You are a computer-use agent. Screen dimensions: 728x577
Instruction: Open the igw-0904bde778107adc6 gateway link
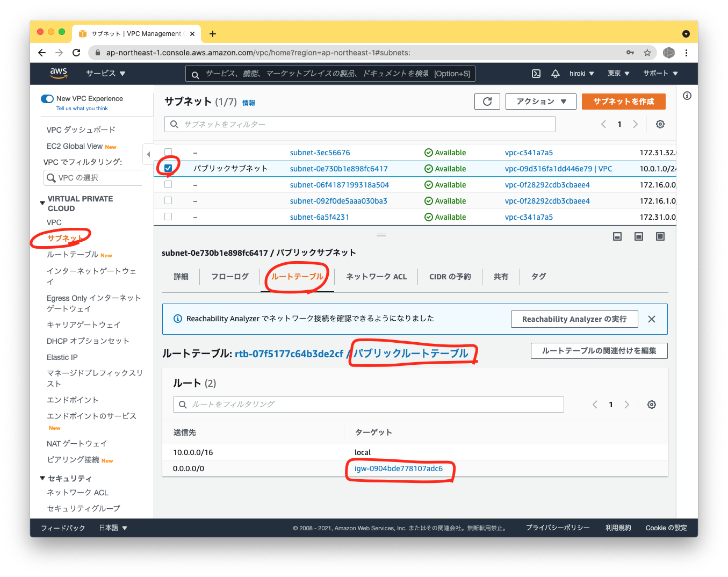pyautogui.click(x=399, y=468)
